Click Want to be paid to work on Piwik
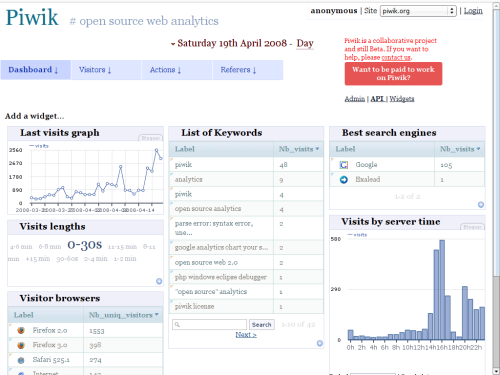This screenshot has width=500, height=375. [x=393, y=74]
